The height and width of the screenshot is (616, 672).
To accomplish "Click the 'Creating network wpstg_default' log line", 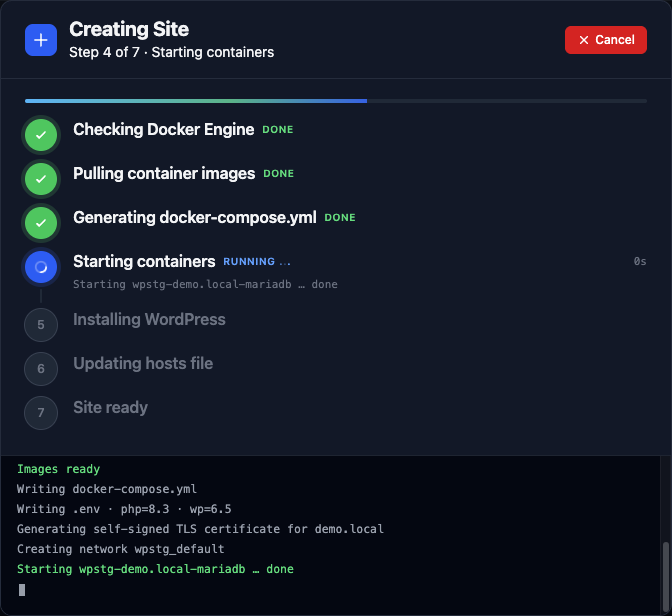I will (x=120, y=549).
